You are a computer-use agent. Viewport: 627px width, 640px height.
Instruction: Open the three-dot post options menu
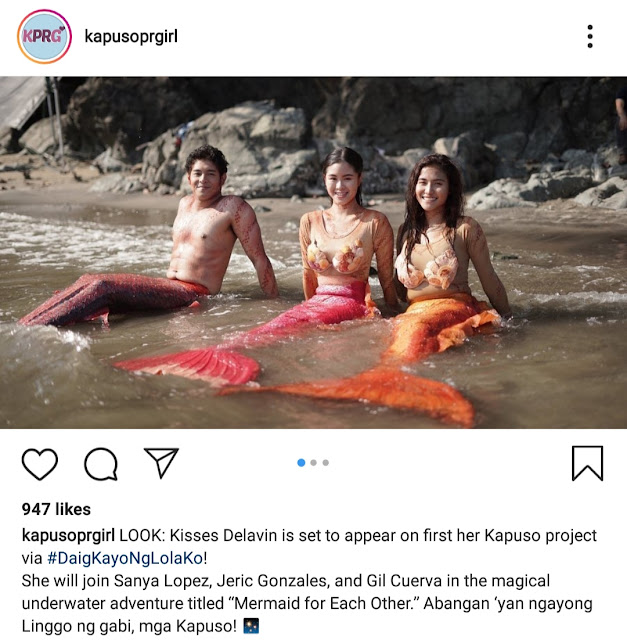[x=590, y=36]
